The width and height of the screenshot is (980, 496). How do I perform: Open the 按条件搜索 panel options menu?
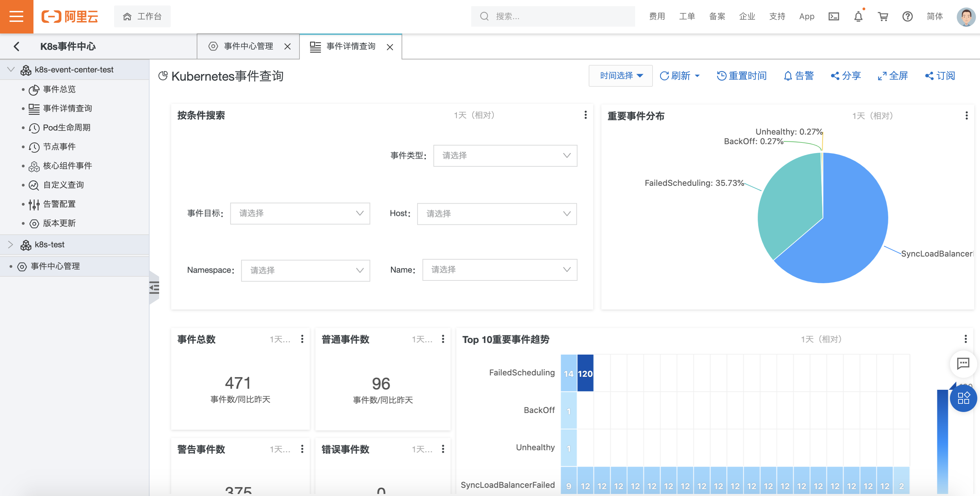(586, 115)
